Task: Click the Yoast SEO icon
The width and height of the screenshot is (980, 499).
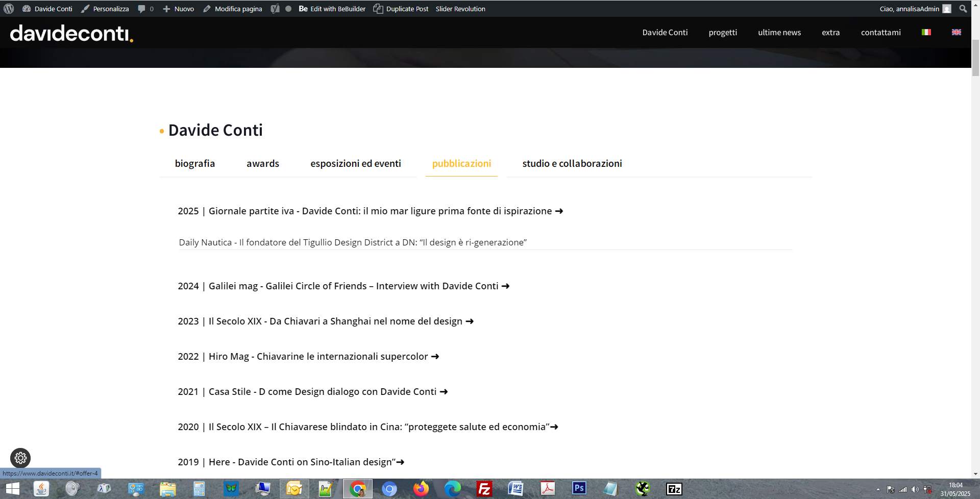Action: pos(275,9)
